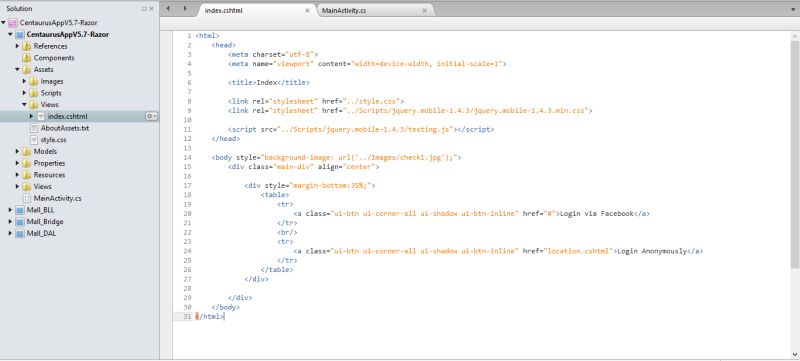The width and height of the screenshot is (800, 361).
Task: Navigate to the next tab with right arrow
Action: (x=185, y=8)
